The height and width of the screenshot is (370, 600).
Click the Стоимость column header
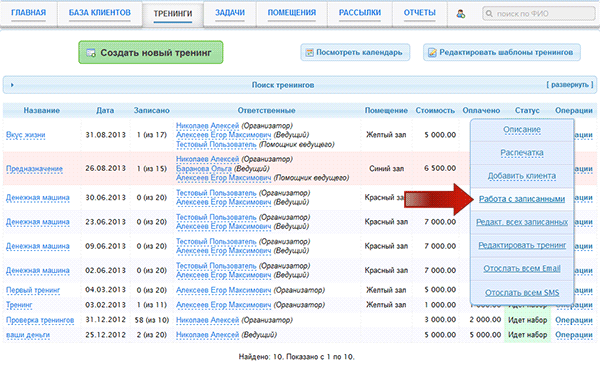tap(435, 111)
